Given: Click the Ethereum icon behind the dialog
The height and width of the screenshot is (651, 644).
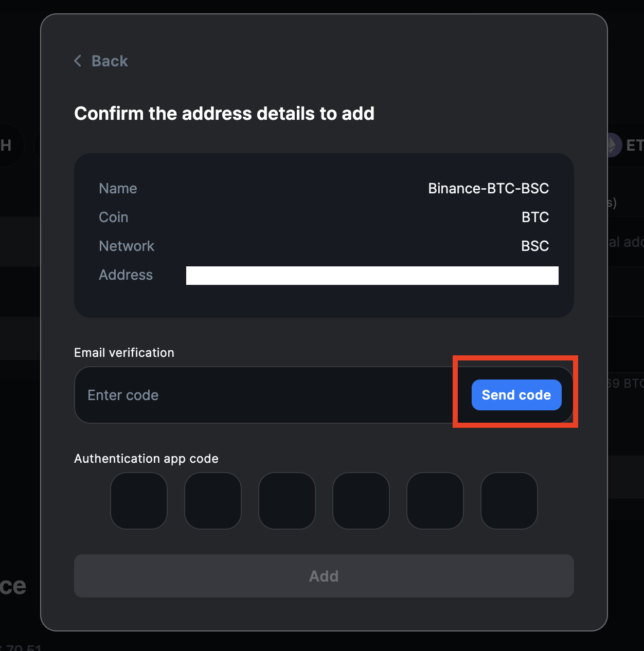Looking at the screenshot, I should tap(612, 146).
